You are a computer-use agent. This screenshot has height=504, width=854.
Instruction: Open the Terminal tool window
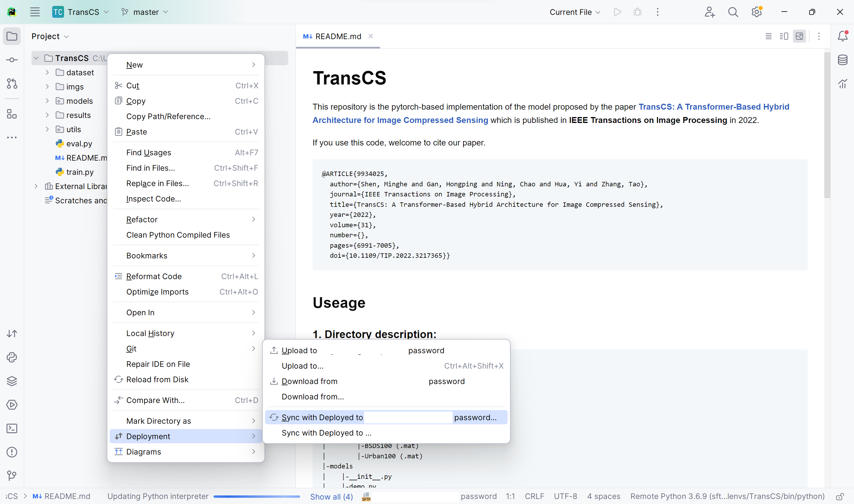(12, 429)
